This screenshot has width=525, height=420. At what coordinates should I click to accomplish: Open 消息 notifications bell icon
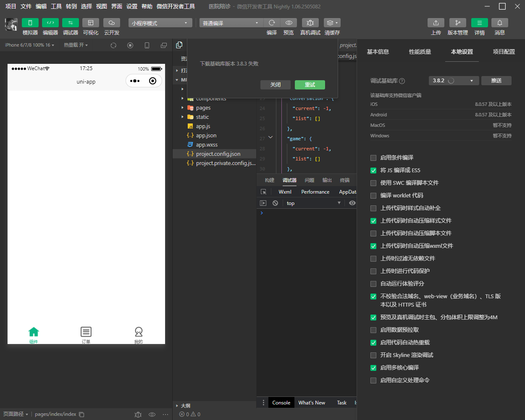(x=500, y=23)
